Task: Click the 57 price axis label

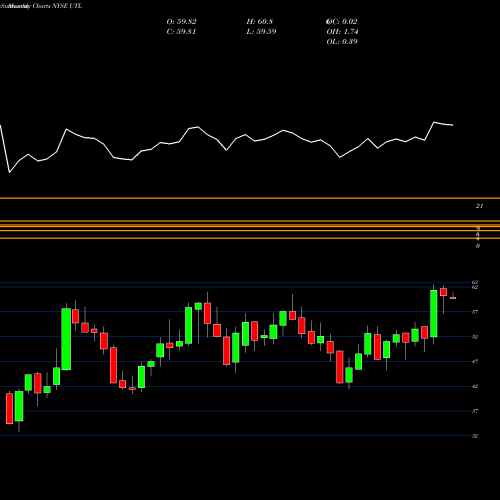Action: [x=475, y=312]
